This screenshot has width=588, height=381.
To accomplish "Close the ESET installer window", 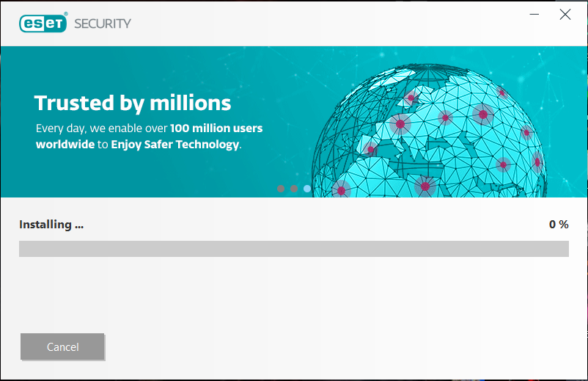I will click(x=565, y=15).
